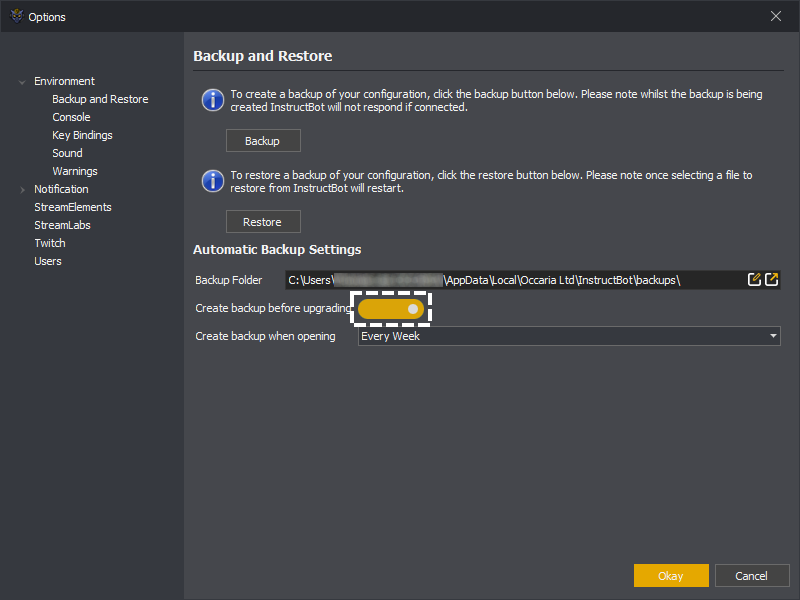This screenshot has width=800, height=600.
Task: Click the info icon above Restore button
Action: tap(213, 181)
